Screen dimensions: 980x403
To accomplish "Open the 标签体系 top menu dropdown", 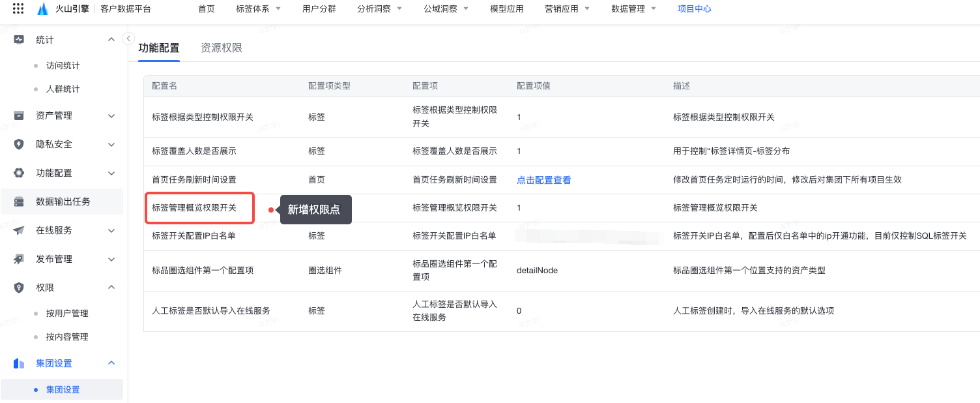I will pyautogui.click(x=259, y=9).
